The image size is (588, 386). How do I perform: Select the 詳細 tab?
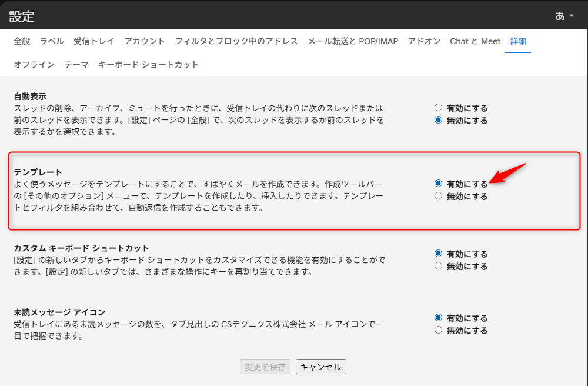[x=518, y=41]
